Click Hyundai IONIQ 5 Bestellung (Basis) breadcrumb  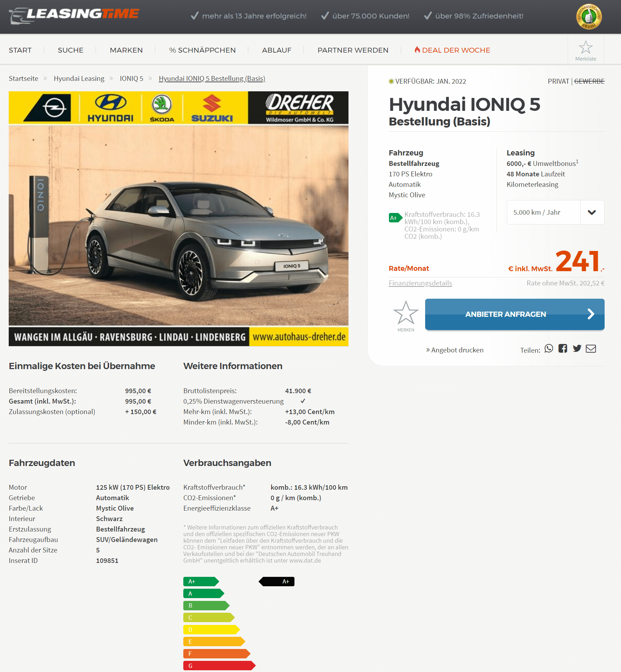[x=212, y=78]
